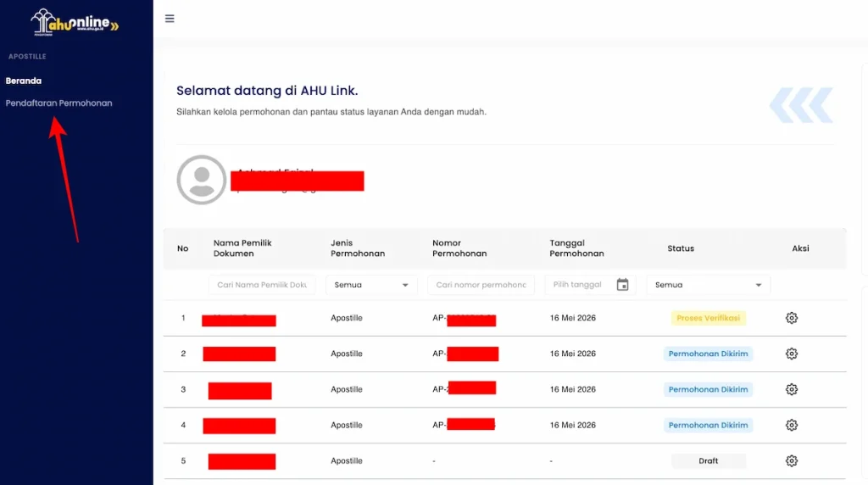
Task: Open Pendaftaran Permohonan in the sidebar
Action: point(58,103)
